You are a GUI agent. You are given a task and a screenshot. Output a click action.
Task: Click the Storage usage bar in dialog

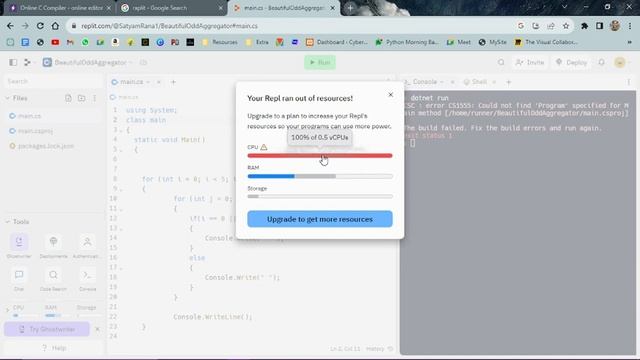pos(320,196)
